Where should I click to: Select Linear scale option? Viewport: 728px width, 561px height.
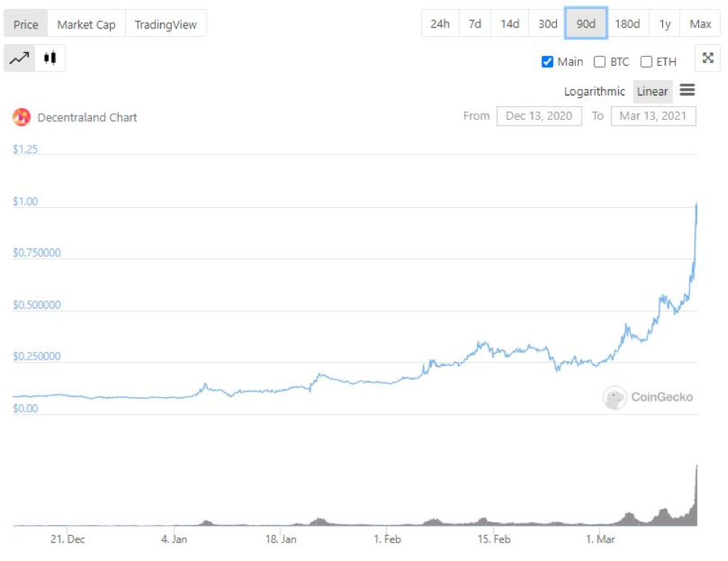652,91
